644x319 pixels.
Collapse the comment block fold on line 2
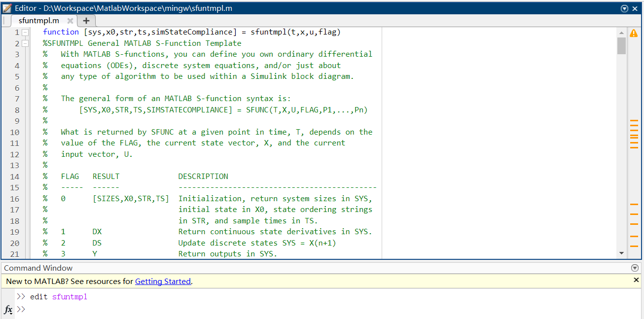point(25,43)
